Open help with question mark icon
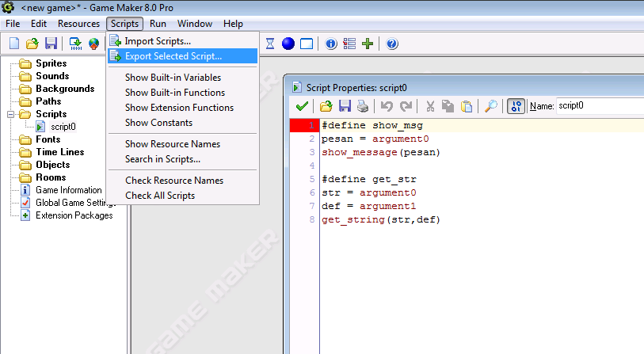The width and height of the screenshot is (644, 354). [392, 44]
